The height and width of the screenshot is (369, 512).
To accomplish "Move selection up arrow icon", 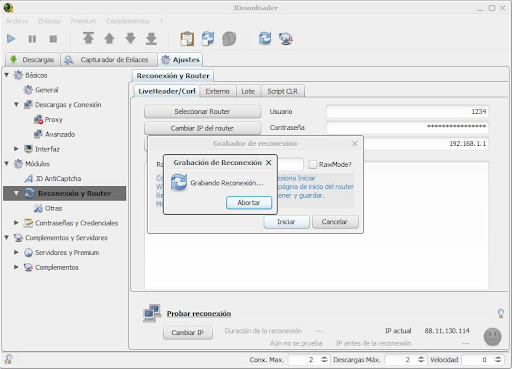I will point(109,38).
